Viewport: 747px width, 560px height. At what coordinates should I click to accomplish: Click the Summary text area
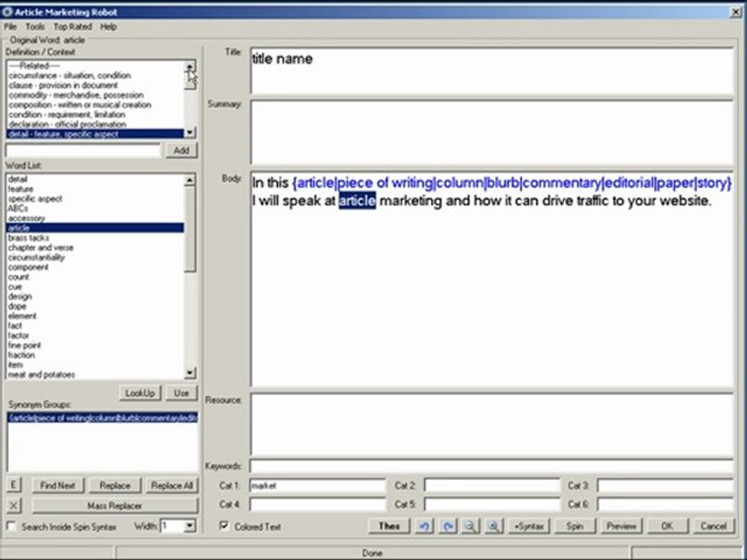(x=492, y=132)
